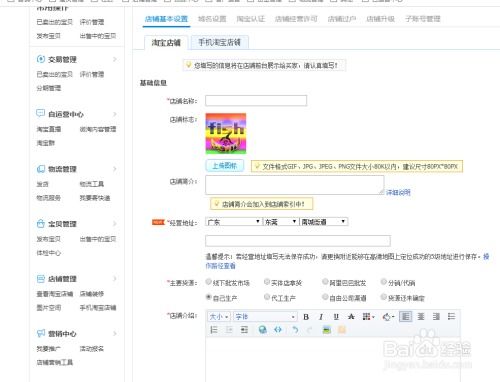The image size is (500, 382).
Task: Insert hyperlink with the globe icon
Action: 263,330
